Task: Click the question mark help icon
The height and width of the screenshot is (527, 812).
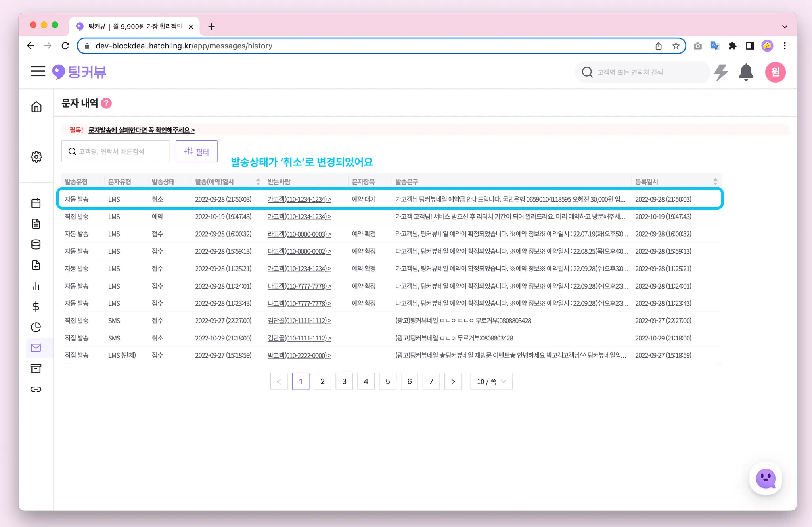Action: 106,103
